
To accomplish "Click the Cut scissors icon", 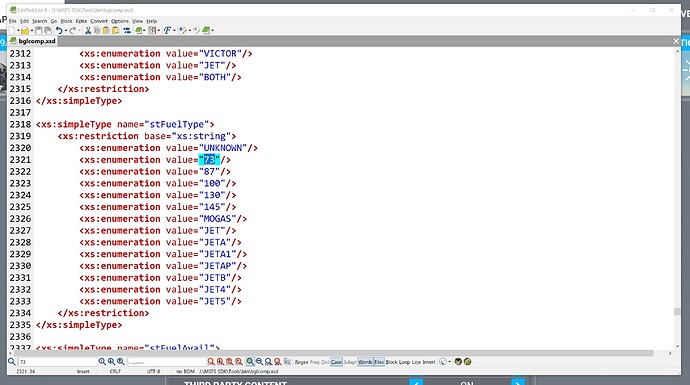I will point(88,30).
